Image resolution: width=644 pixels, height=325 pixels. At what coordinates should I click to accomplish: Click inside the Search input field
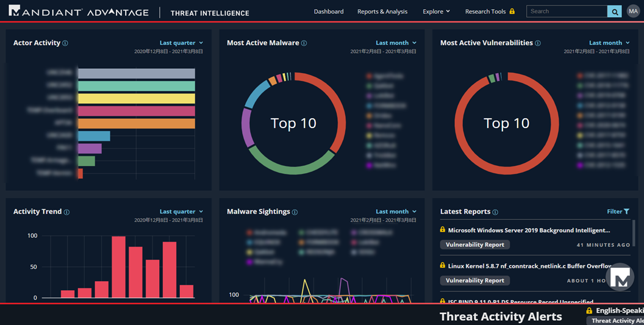click(567, 12)
